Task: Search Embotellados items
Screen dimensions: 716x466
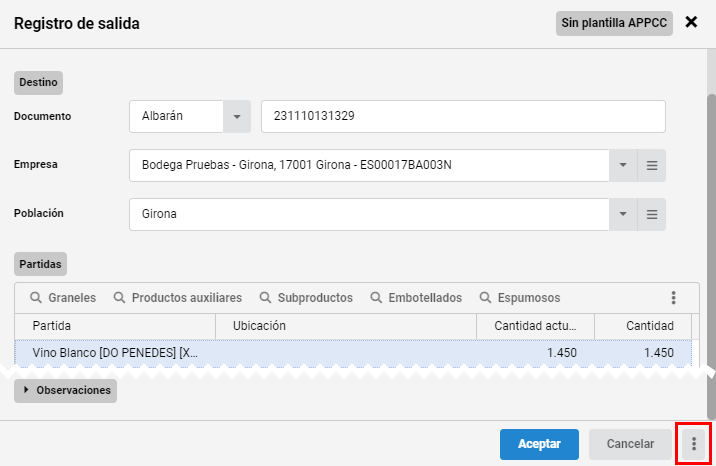Action: 416,298
